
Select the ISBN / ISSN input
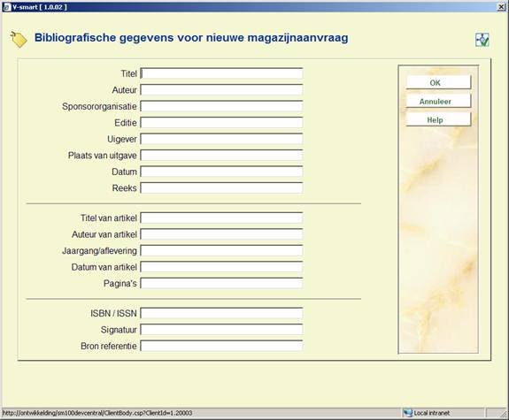(221, 313)
